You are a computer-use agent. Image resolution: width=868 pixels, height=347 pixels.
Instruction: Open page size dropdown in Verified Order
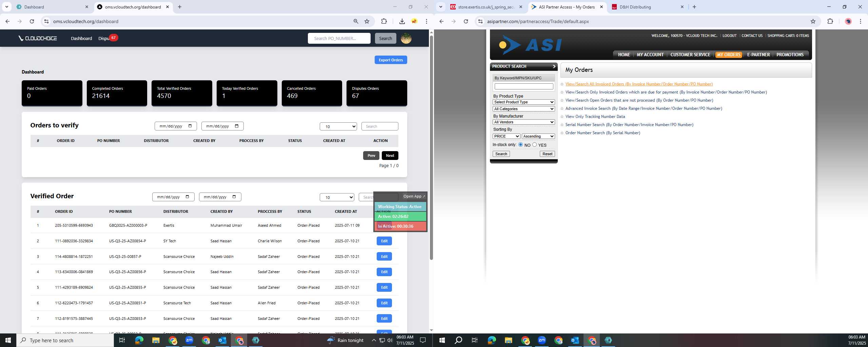tap(337, 197)
